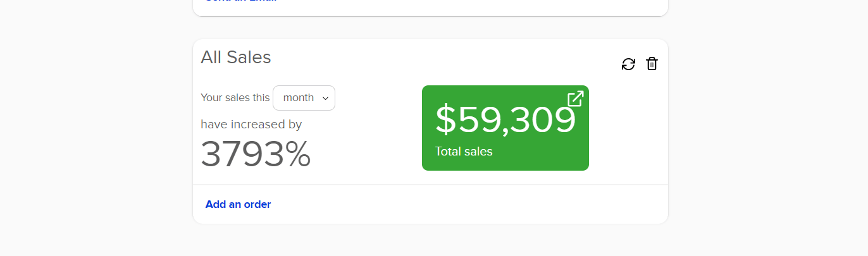Click the "Total sales" label in green tile
This screenshot has width=868, height=256.
point(464,152)
